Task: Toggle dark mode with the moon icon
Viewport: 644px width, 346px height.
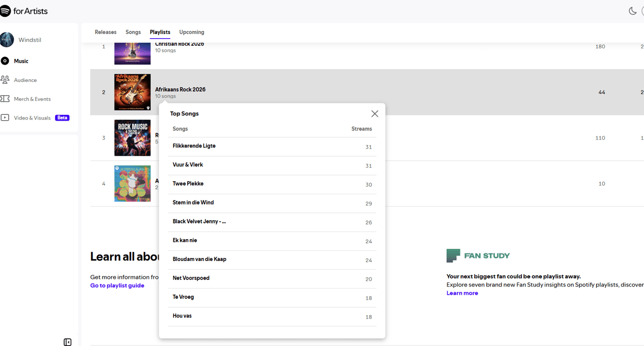Action: 632,11
